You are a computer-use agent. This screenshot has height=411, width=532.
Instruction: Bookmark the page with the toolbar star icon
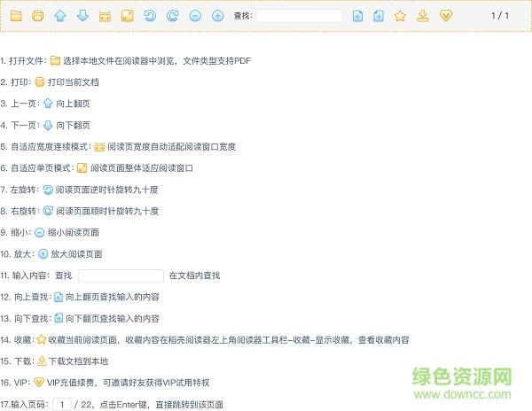400,16
